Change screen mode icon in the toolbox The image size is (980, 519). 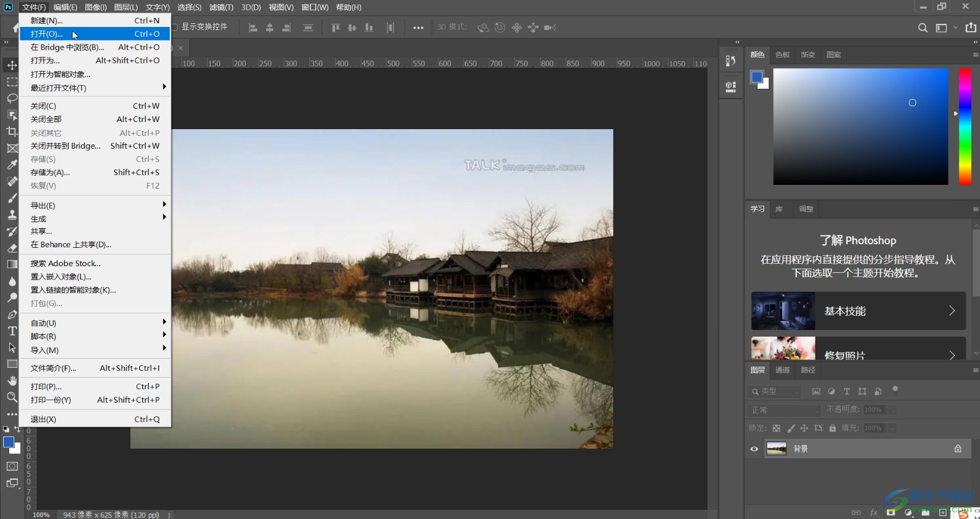[12, 483]
